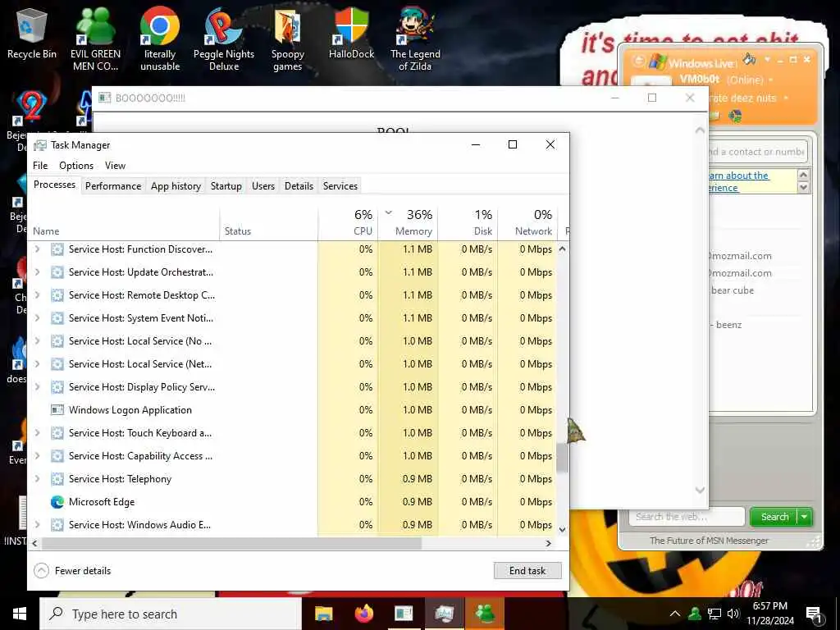This screenshot has width=840, height=630.
Task: Show hidden system tray icons
Action: pyautogui.click(x=675, y=614)
